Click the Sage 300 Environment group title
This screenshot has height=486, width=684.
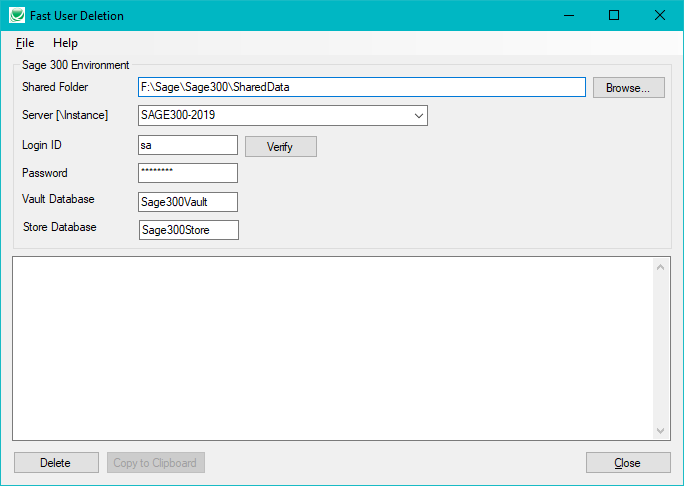coord(75,65)
